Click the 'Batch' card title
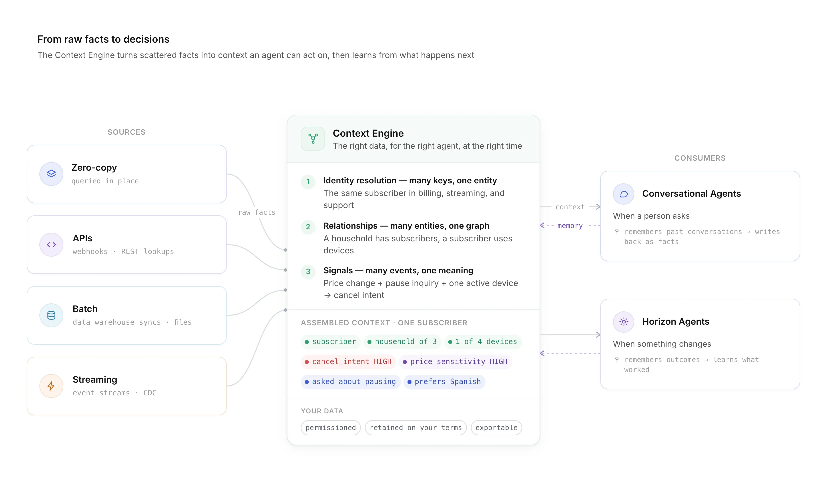 (85, 309)
